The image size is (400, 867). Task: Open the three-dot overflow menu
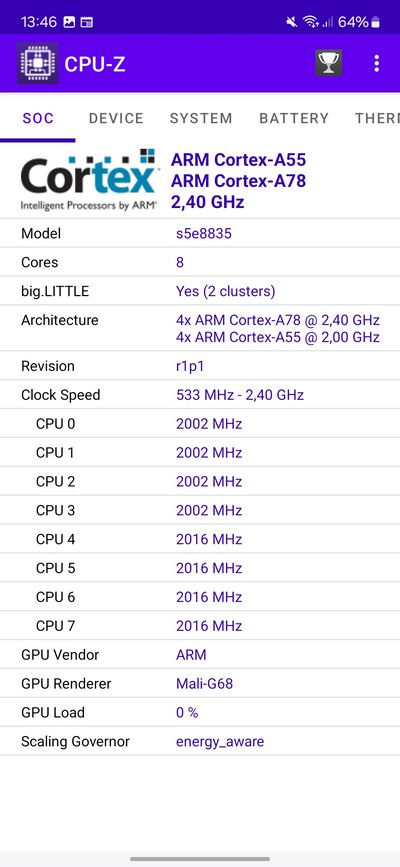[x=377, y=64]
